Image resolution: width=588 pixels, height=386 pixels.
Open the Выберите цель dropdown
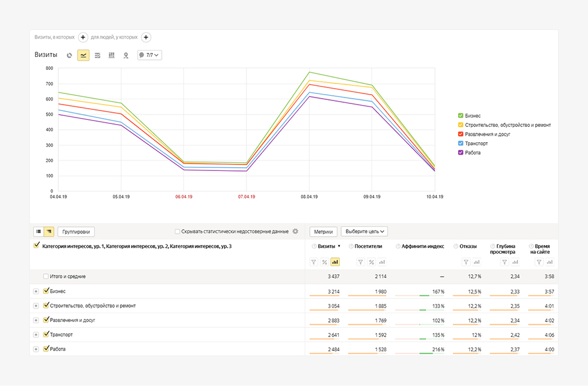click(364, 231)
